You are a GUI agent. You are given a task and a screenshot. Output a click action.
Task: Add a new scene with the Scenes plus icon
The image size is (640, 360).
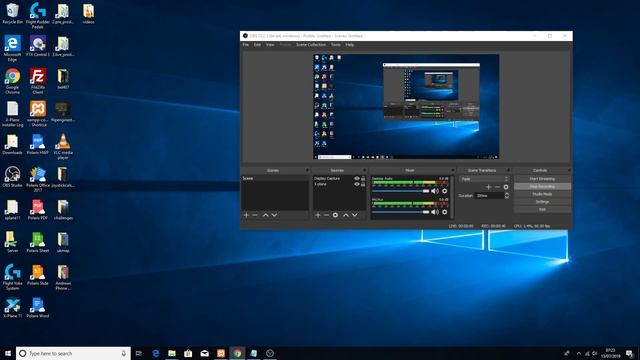point(246,215)
